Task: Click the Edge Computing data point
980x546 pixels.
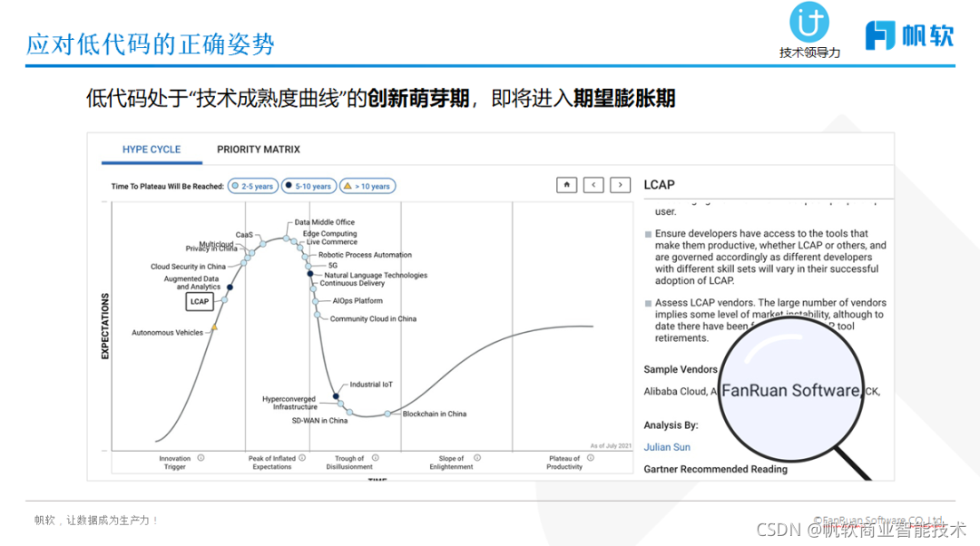Action: tap(294, 241)
